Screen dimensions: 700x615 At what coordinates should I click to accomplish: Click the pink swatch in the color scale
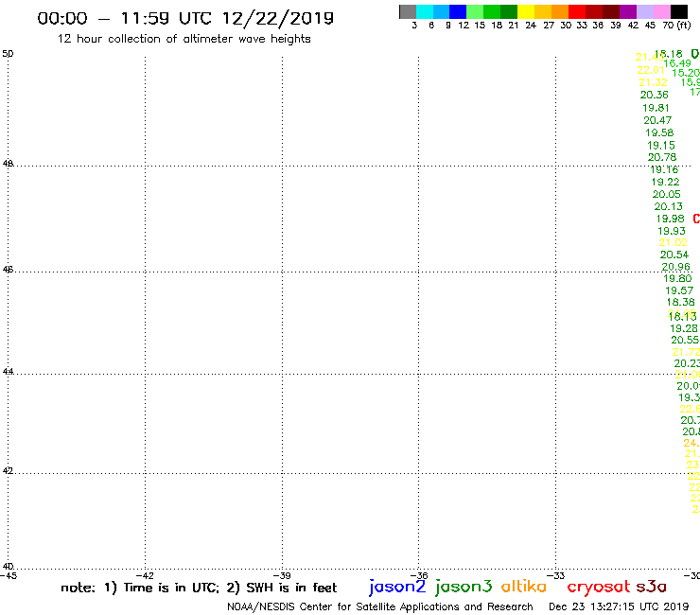point(662,11)
